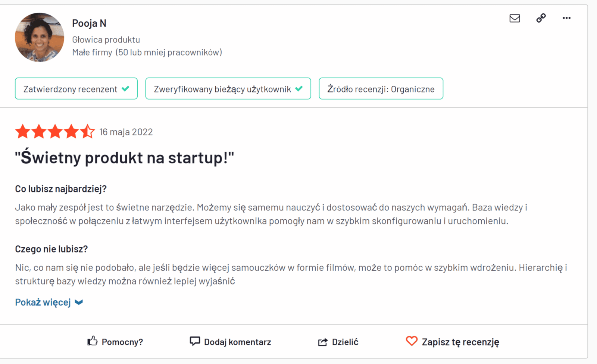597x364 pixels.
Task: Click the star rating icons
Action: (55, 132)
